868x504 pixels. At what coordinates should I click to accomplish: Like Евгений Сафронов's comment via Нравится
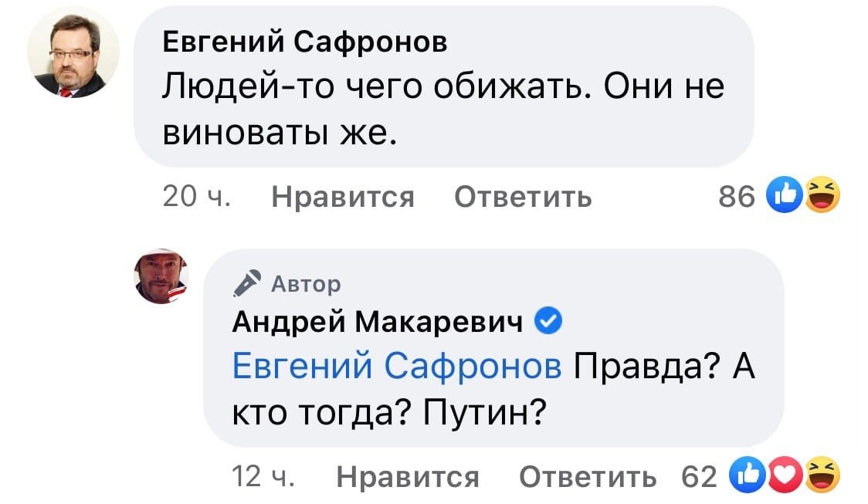343,196
